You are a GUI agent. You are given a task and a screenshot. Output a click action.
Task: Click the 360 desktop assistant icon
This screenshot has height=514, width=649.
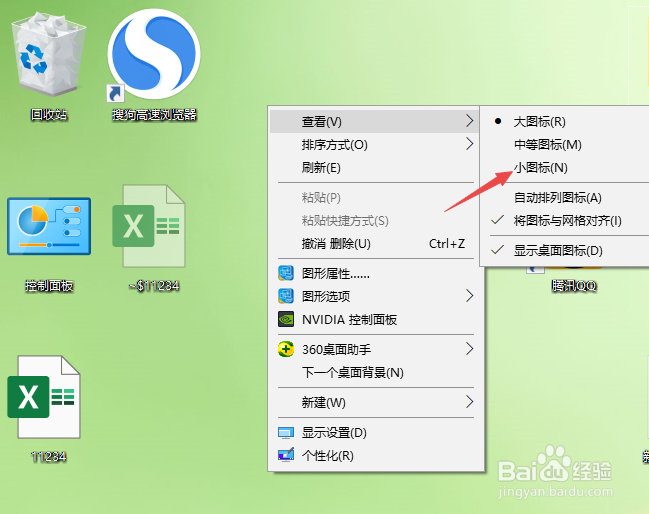pos(286,349)
